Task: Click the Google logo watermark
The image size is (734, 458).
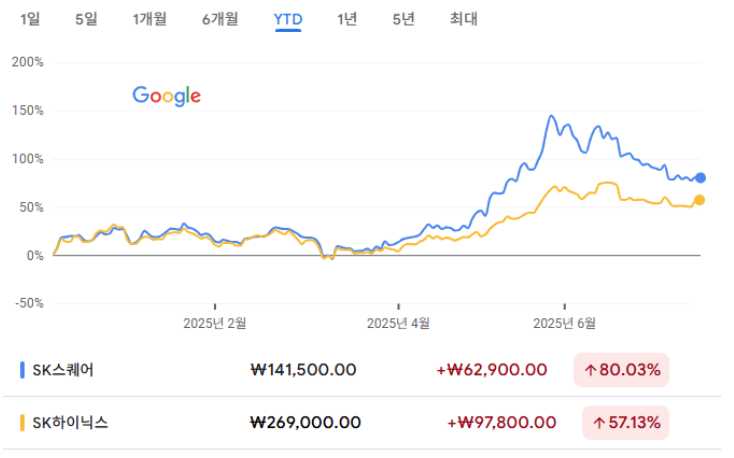Action: [x=167, y=96]
